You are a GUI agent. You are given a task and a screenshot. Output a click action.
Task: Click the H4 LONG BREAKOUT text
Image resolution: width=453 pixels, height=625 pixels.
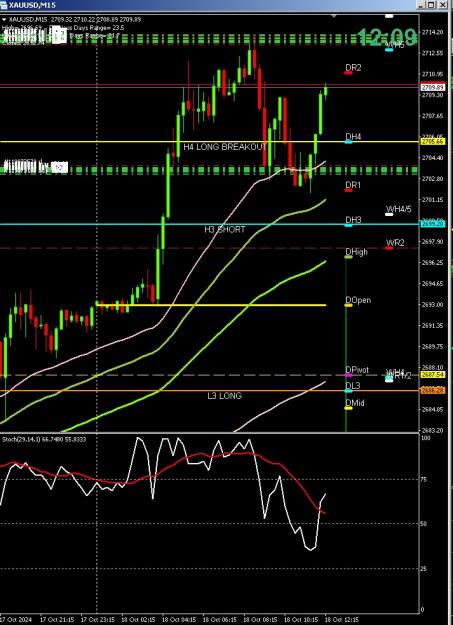click(225, 147)
